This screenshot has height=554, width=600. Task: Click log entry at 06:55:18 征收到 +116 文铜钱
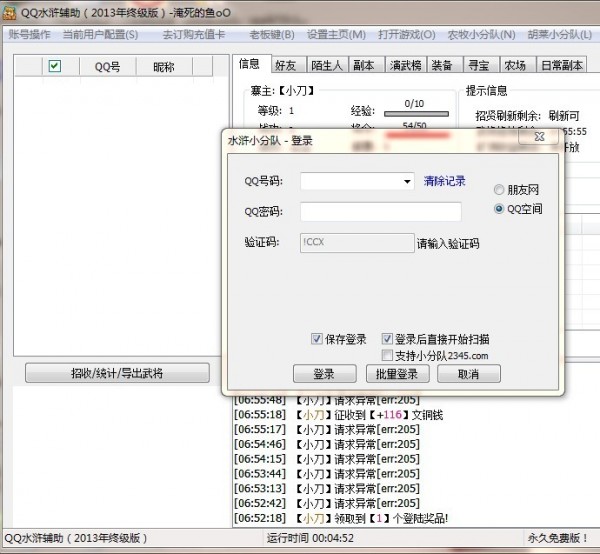coord(339,415)
